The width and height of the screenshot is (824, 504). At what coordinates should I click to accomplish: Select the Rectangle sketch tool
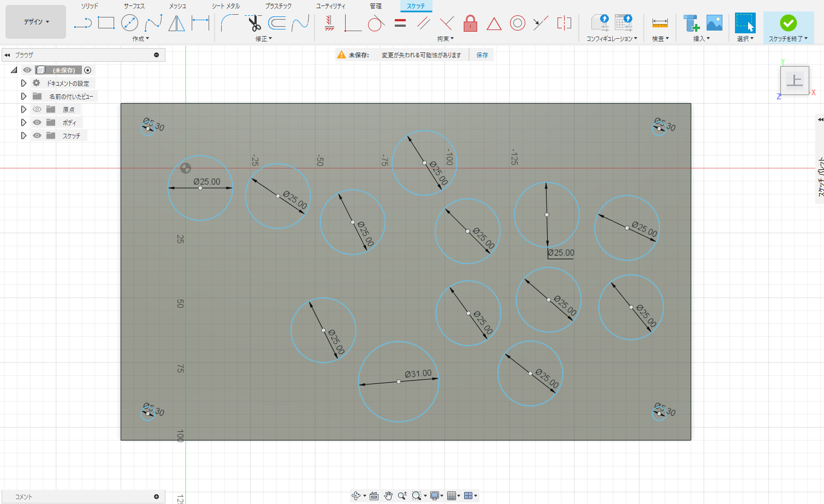[106, 23]
